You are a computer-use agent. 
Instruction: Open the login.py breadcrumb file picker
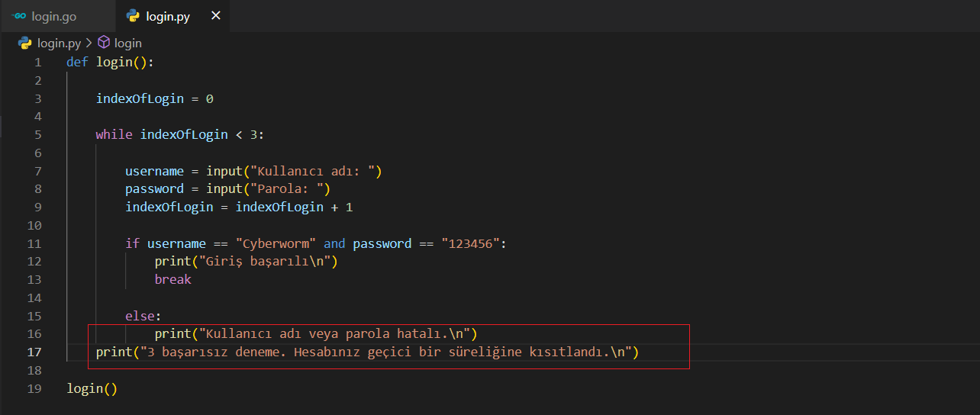point(59,43)
